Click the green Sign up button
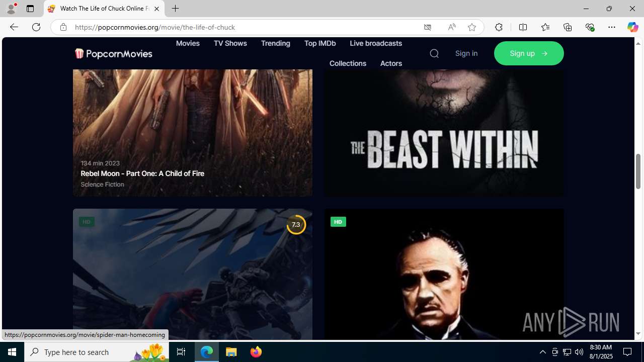This screenshot has width=644, height=362. (529, 53)
